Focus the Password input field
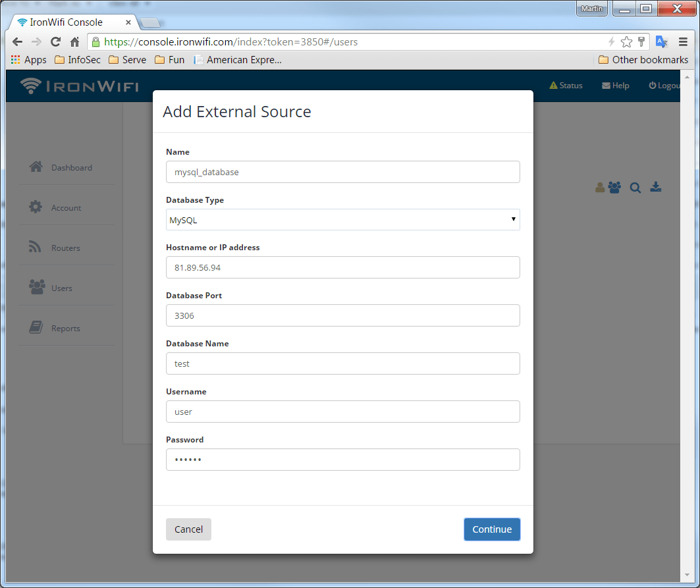The width and height of the screenshot is (700, 588). point(342,460)
